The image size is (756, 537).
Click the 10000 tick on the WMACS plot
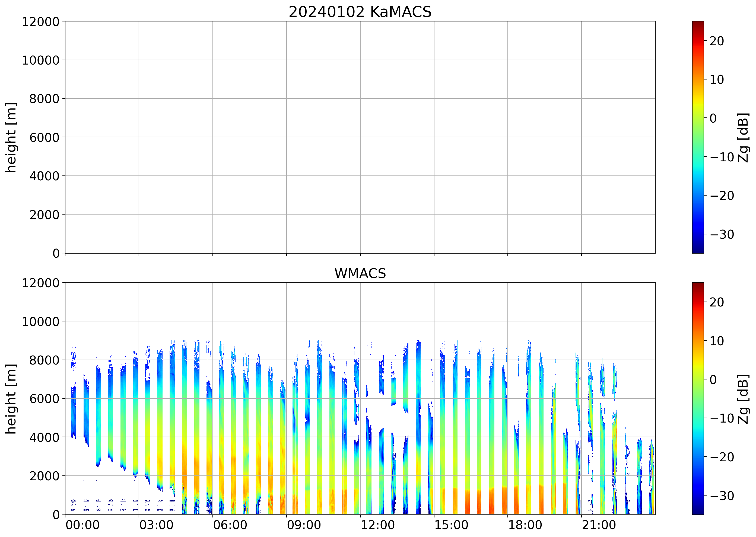coord(41,321)
